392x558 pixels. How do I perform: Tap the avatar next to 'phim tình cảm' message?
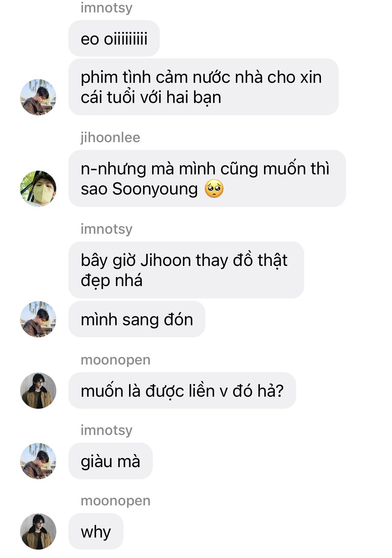38,97
